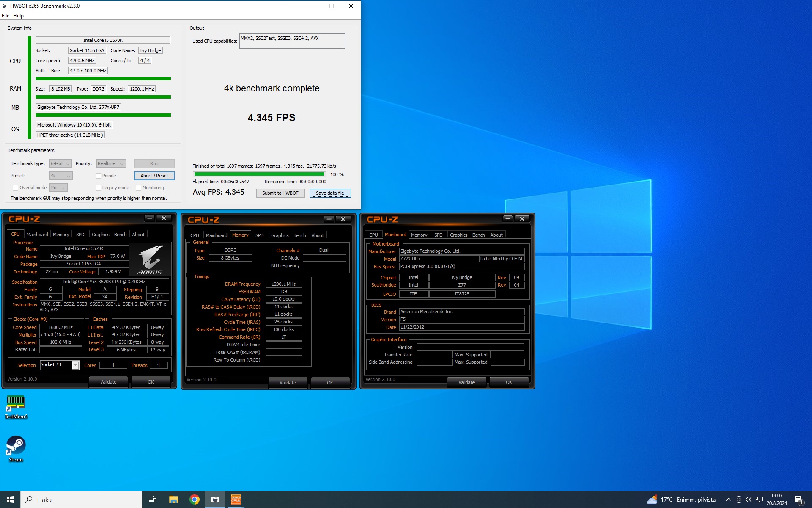Open Socket #1 selection dropdown in CPU-Z

point(60,365)
